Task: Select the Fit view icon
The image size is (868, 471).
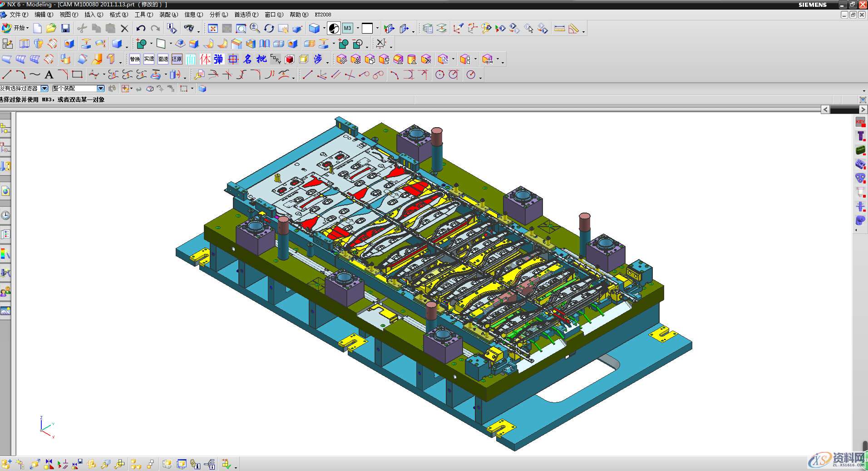Action: coord(212,29)
